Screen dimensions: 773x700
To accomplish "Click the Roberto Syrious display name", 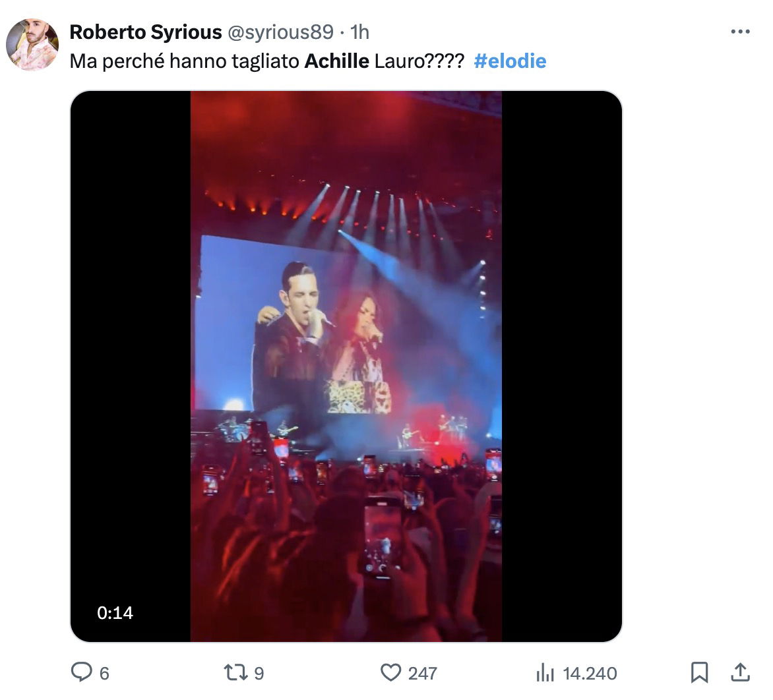I will [146, 32].
